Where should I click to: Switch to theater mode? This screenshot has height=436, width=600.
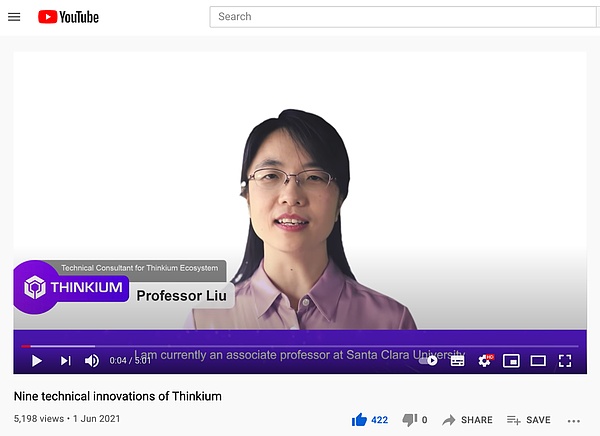[x=538, y=361]
